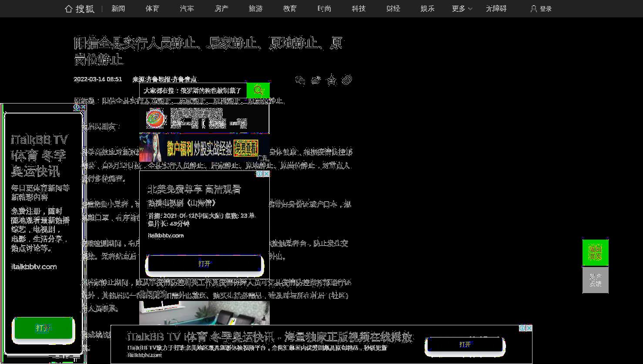Click the publish time 2022-03-14 08:51
The height and width of the screenshot is (364, 643).
tap(98, 79)
